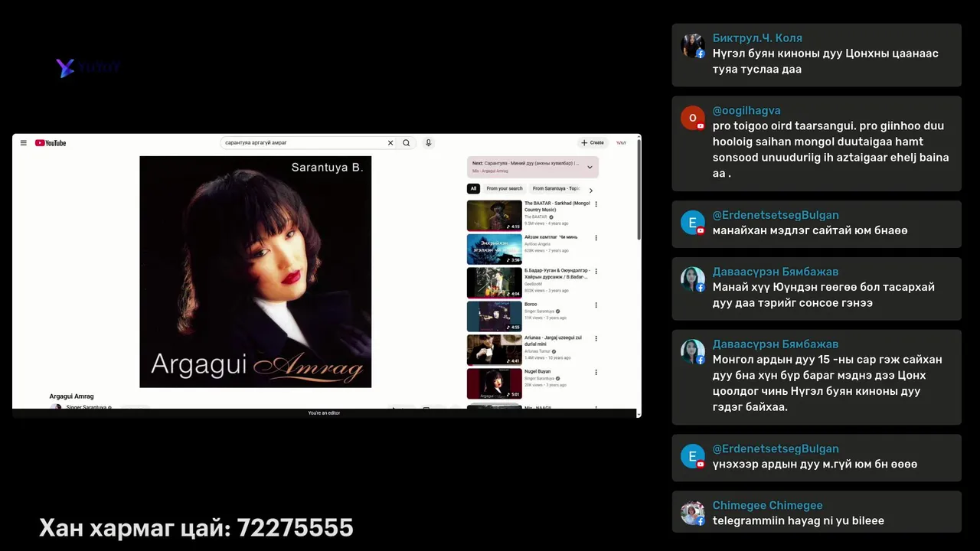Open more options for Ariunaa Jargaj video
This screenshot has width=980, height=551.
click(x=596, y=339)
